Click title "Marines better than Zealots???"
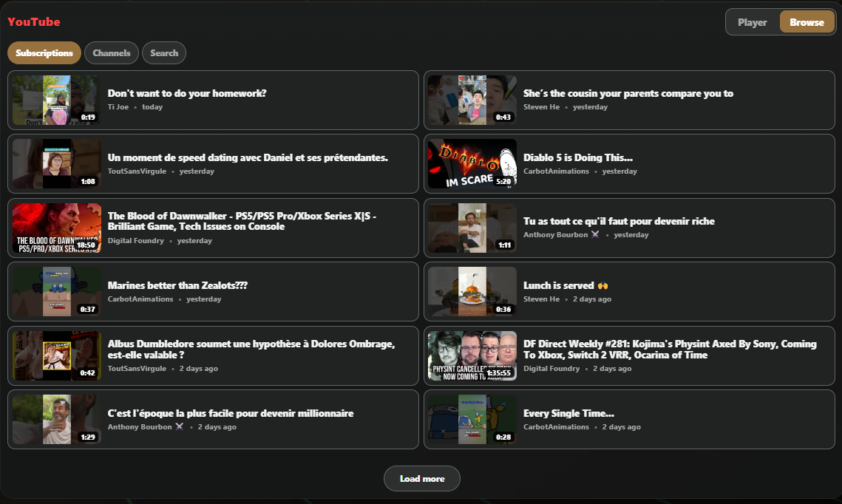This screenshot has height=504, width=842. point(177,285)
